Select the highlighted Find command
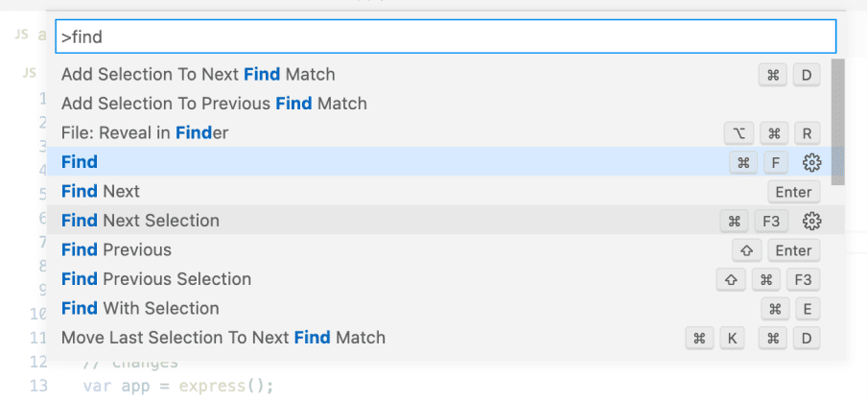Viewport: 868px width, 401px height. click(80, 162)
